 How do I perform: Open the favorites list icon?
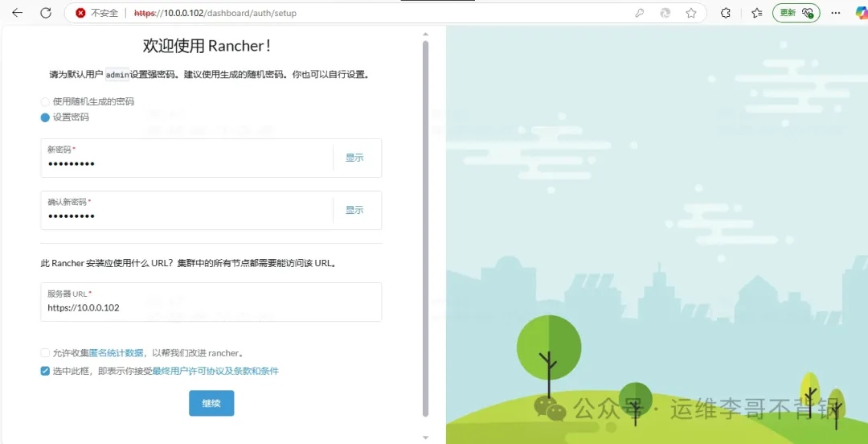pos(756,13)
